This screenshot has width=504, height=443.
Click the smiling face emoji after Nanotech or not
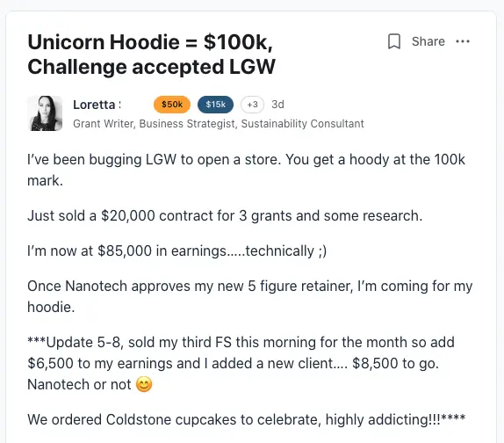click(144, 384)
